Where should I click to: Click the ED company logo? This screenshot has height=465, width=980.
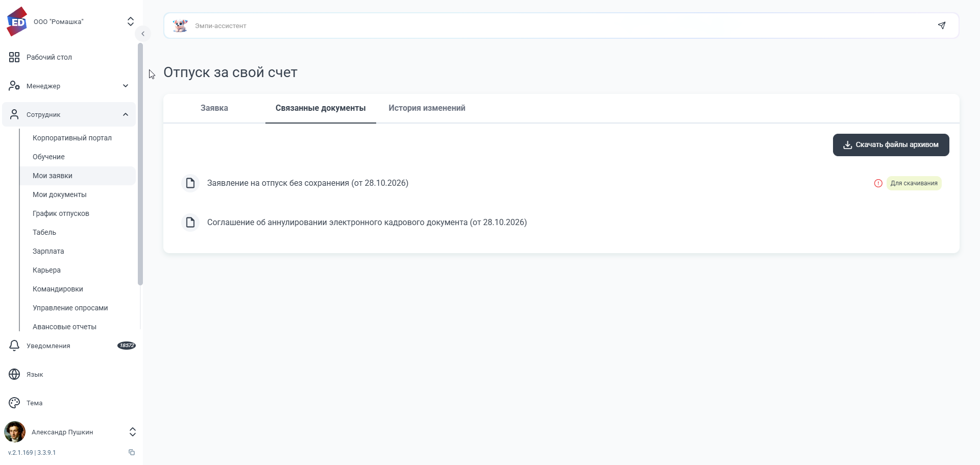(x=17, y=21)
